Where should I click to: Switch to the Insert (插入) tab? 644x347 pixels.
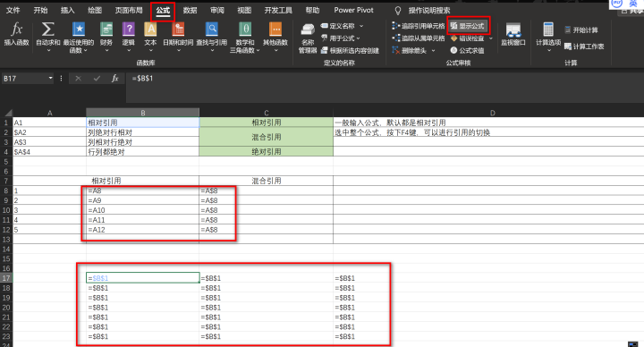point(67,10)
